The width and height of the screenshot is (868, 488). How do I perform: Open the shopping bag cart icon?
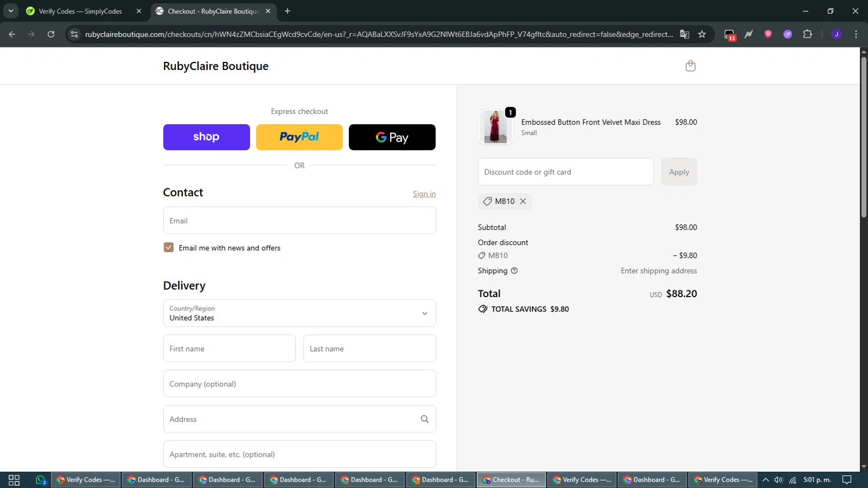click(x=690, y=66)
